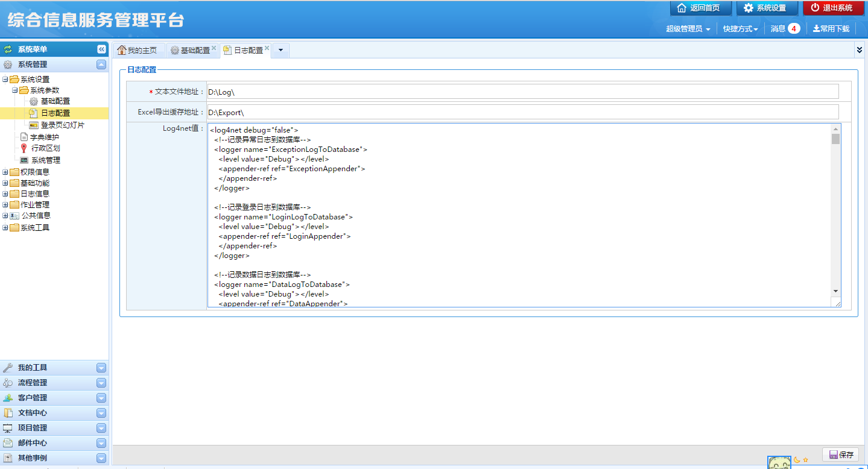Screen dimensions: 868x469
Task: Collapse the 系统菜单 sidebar with double-arrow icon
Action: [x=101, y=49]
